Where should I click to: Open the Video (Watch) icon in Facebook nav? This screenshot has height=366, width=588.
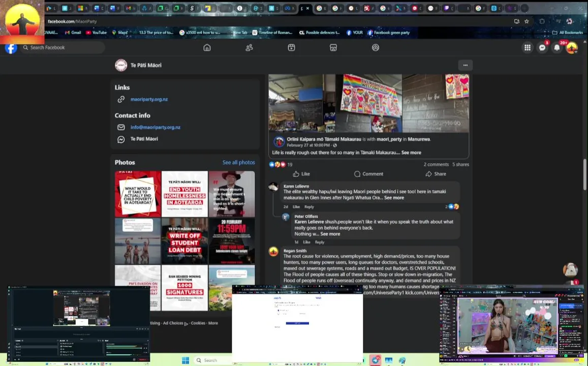tap(291, 48)
